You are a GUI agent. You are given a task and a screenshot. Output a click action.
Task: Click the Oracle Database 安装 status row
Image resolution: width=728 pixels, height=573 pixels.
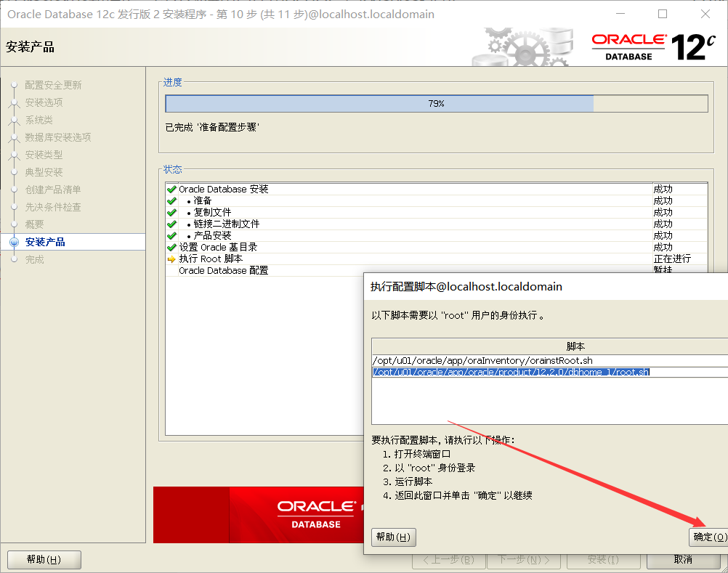(437, 190)
